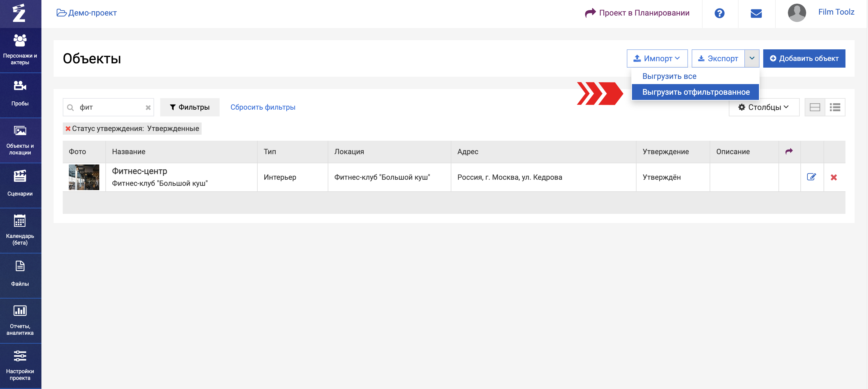Click Проект в Планировании link

[637, 13]
